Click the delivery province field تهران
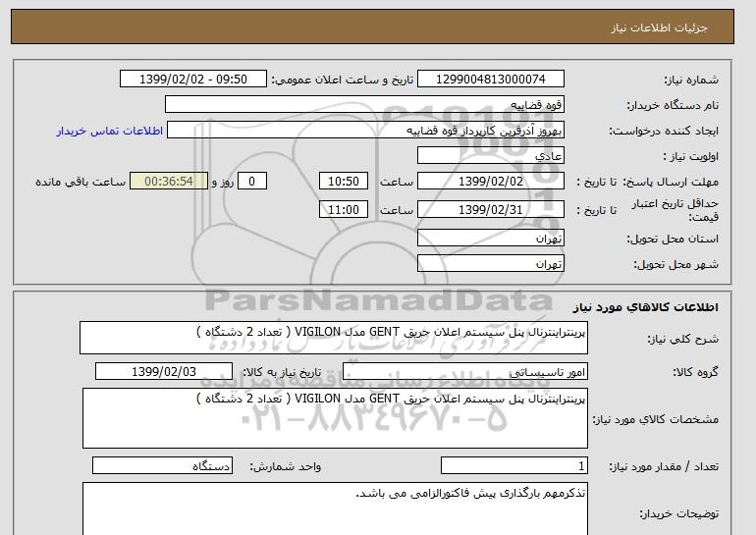The height and width of the screenshot is (535, 756). [x=490, y=239]
